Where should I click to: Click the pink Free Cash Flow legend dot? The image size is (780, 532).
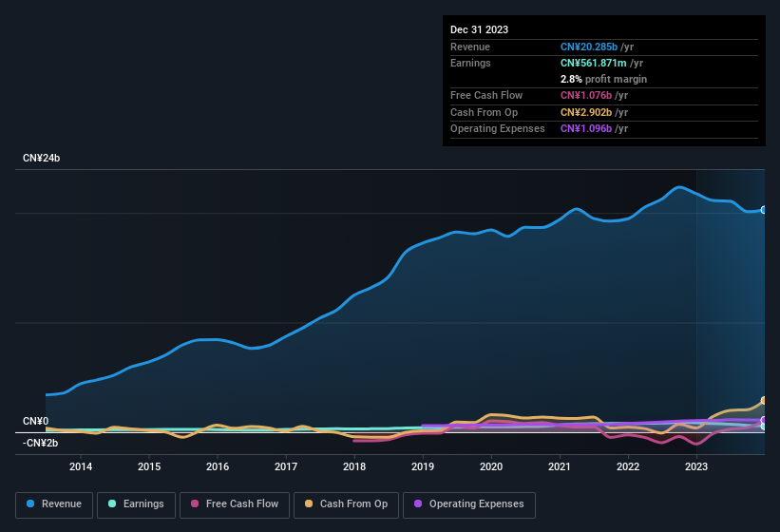tap(195, 503)
